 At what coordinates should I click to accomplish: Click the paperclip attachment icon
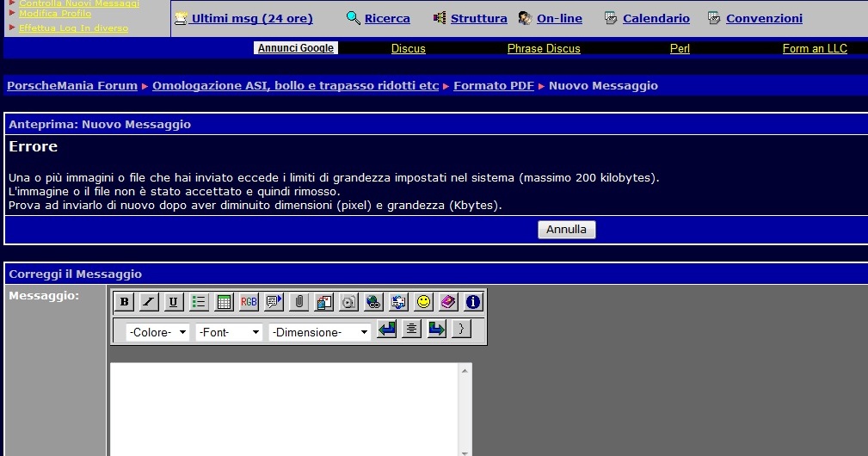pos(299,302)
